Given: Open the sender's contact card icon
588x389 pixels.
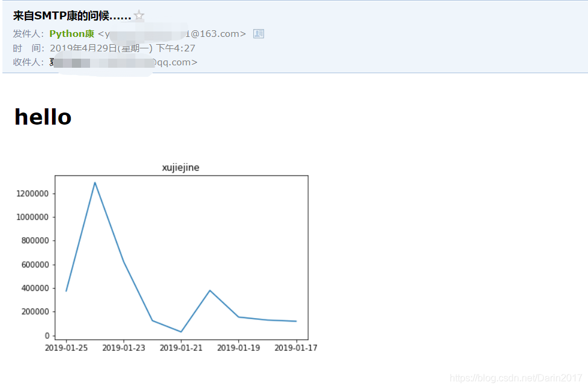Looking at the screenshot, I should click(259, 34).
